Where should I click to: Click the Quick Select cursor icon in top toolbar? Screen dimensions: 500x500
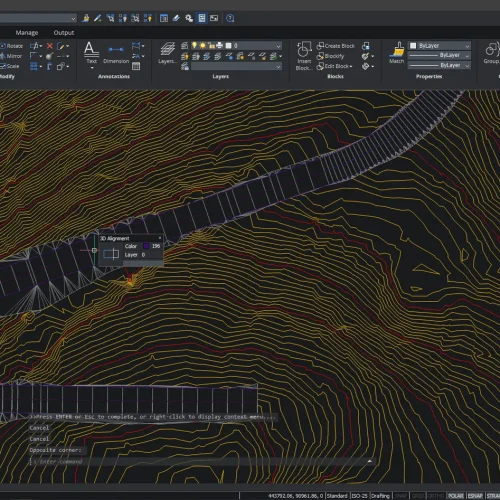[x=110, y=18]
